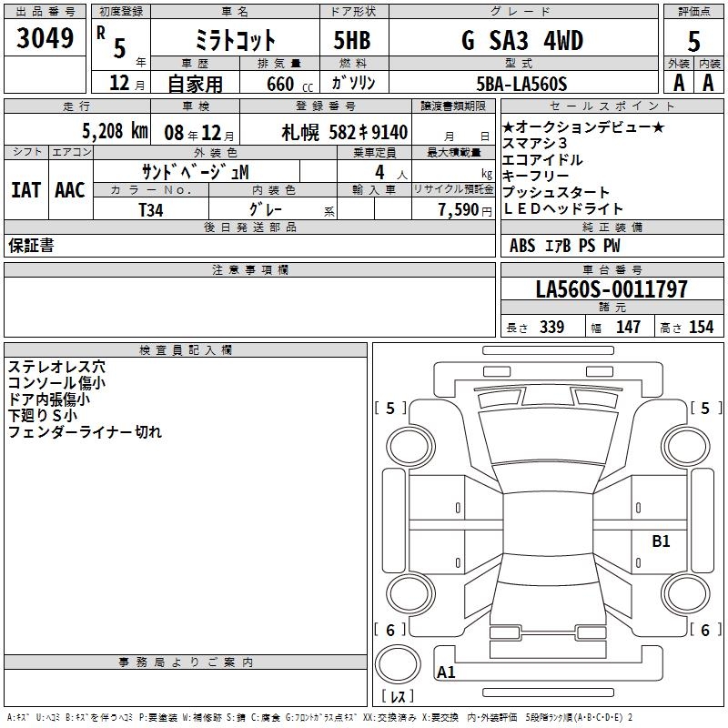728x728 pixels.
Task: Click shift type IAT
Action: coord(26,190)
